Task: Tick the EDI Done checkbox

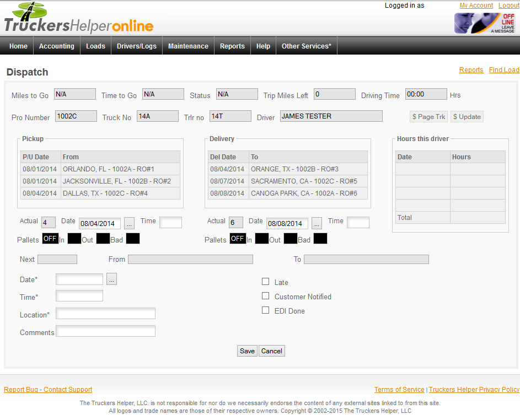Action: [x=266, y=310]
